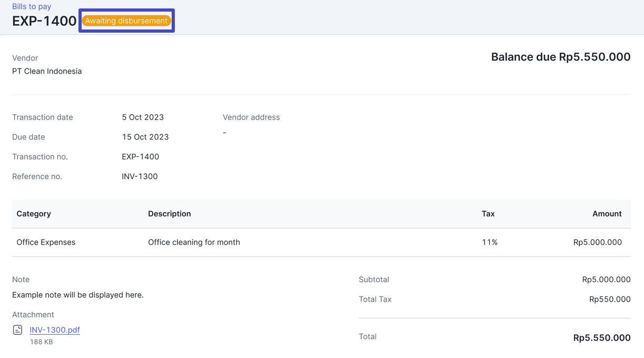Go back to Bills to pay
The width and height of the screenshot is (644, 358).
click(32, 7)
